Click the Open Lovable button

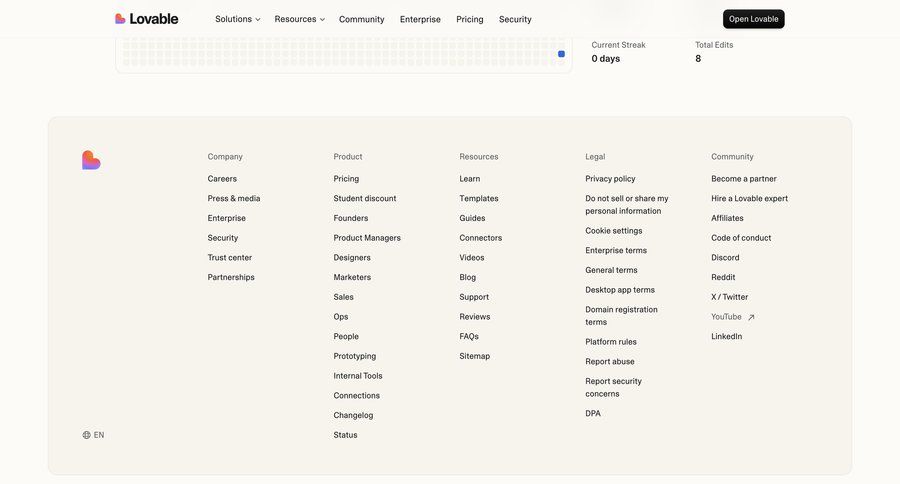coord(754,19)
